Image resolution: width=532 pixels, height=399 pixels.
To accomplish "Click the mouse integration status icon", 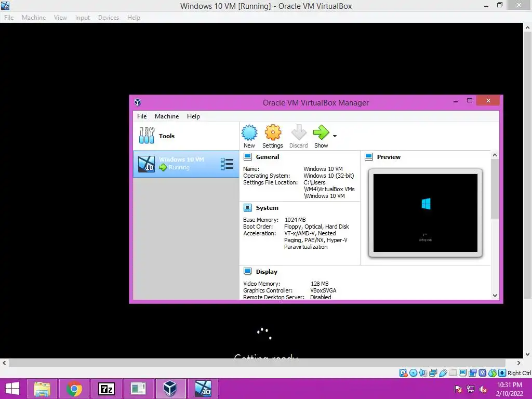I will 493,373.
